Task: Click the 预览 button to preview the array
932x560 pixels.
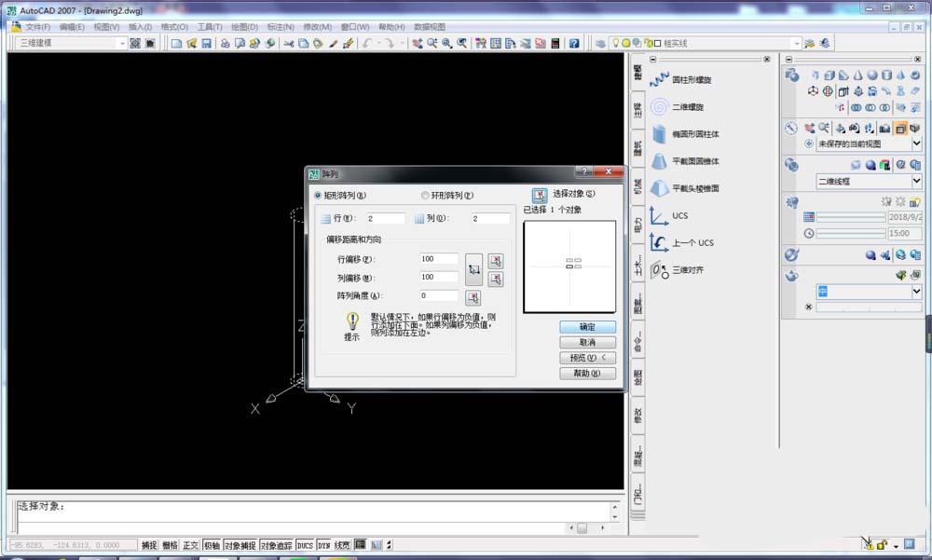Action: pyautogui.click(x=586, y=357)
